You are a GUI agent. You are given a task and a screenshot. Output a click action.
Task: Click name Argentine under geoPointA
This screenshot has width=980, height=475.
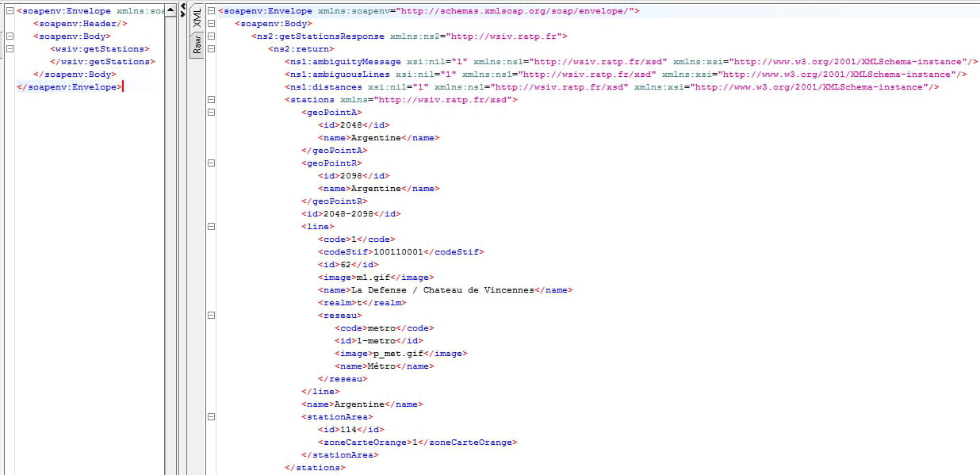[x=378, y=138]
